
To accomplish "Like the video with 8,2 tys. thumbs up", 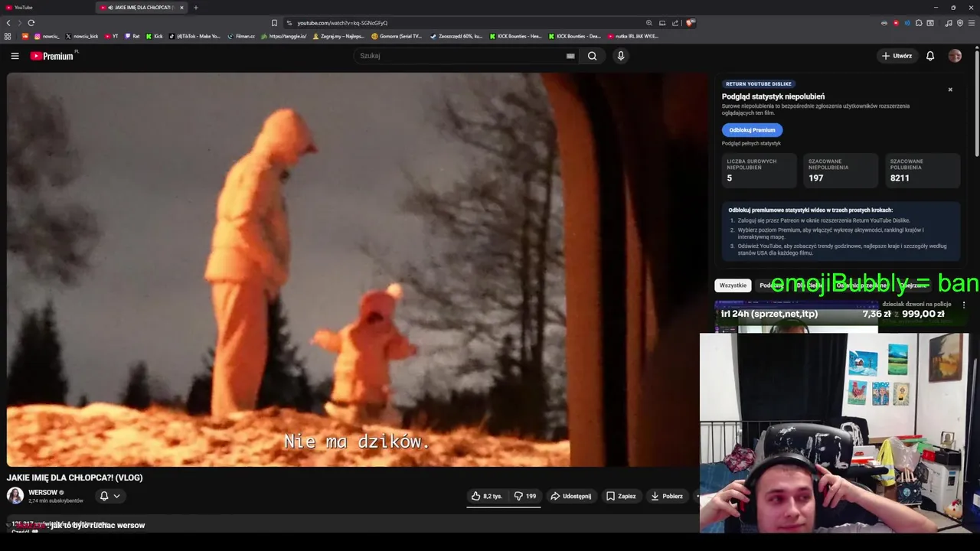I will click(x=487, y=496).
